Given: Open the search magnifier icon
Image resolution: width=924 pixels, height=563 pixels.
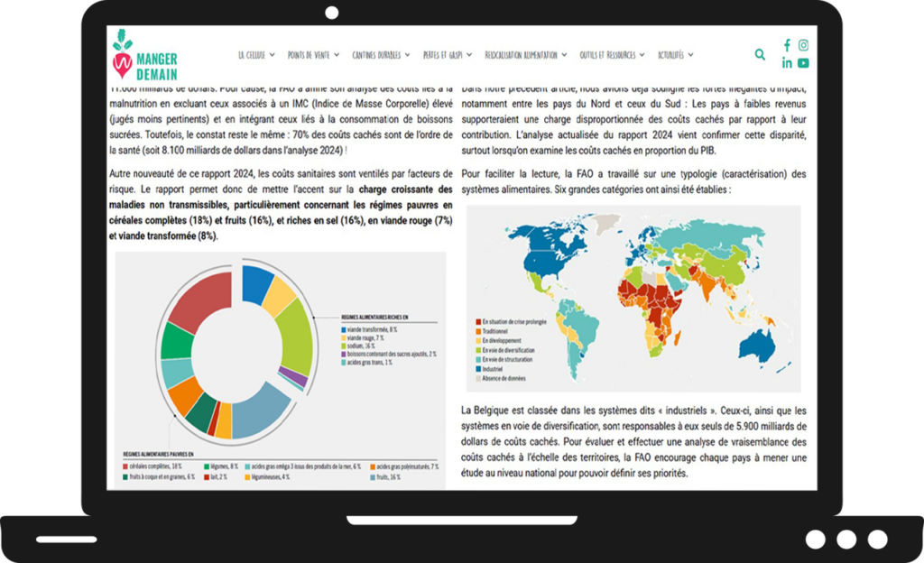Looking at the screenshot, I should click(760, 55).
